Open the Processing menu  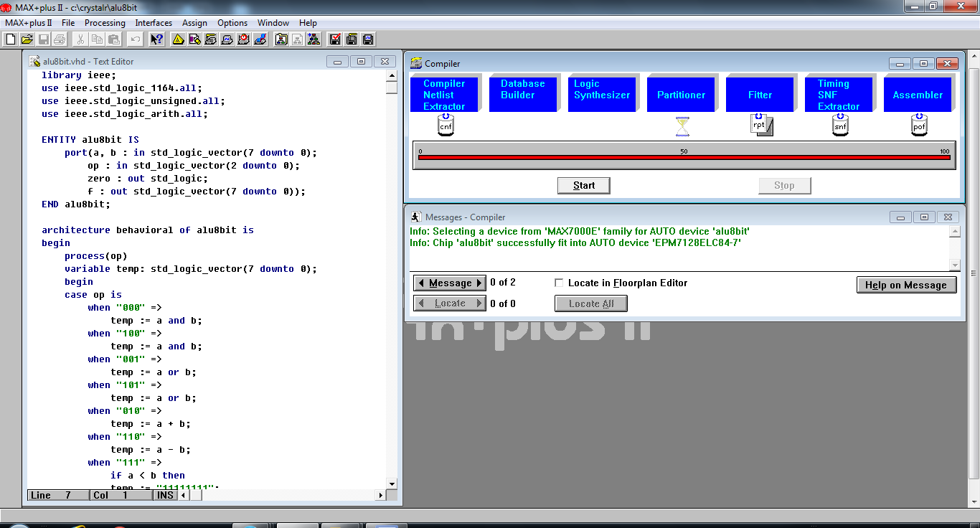click(x=105, y=23)
